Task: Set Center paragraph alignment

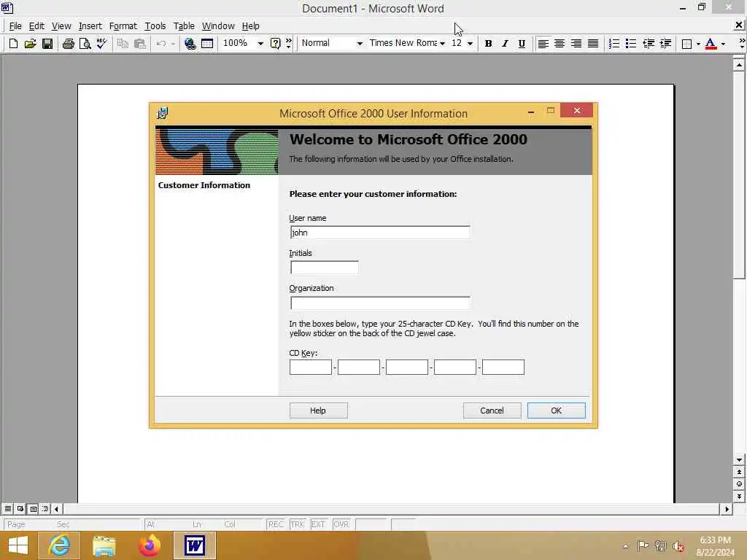Action: (x=560, y=44)
